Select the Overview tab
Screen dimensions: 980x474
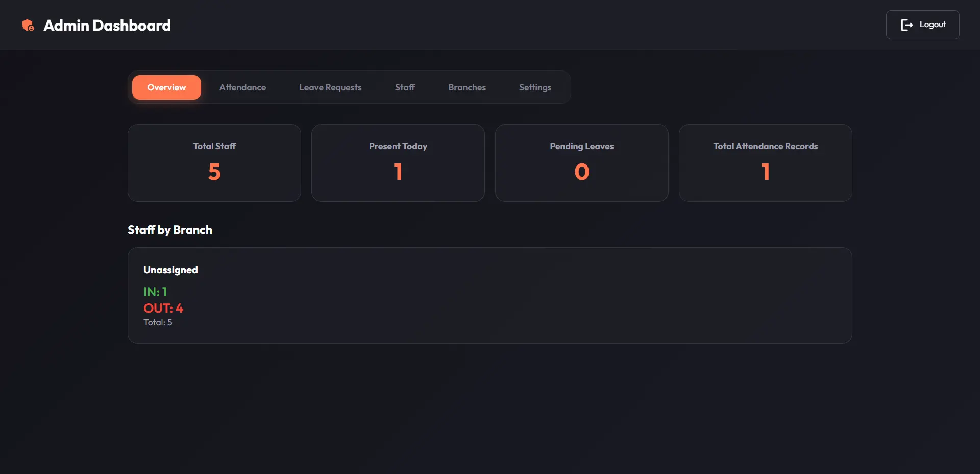(166, 87)
